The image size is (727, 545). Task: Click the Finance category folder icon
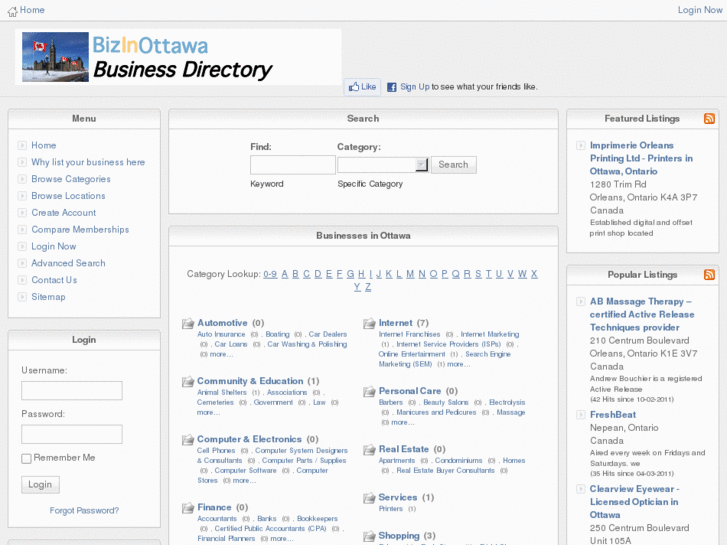pos(188,508)
